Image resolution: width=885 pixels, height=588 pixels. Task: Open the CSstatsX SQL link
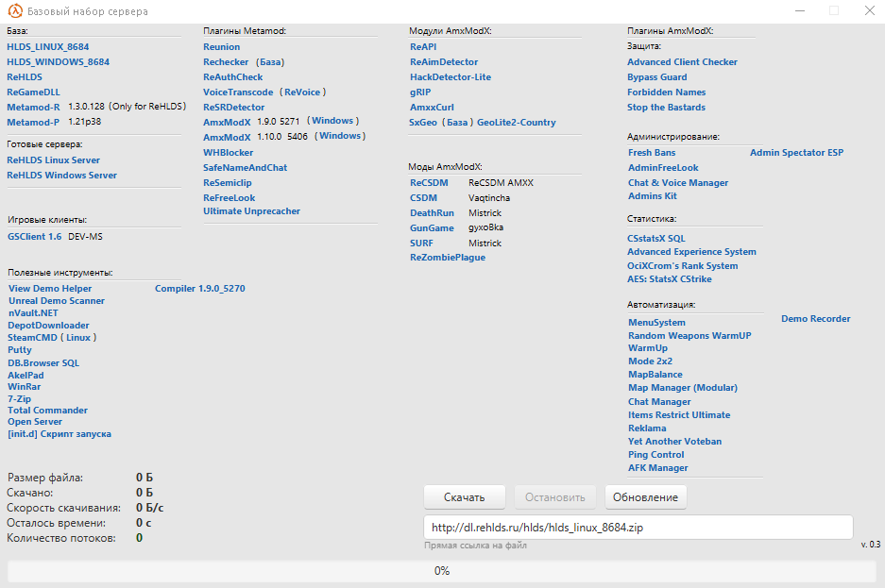tap(656, 239)
